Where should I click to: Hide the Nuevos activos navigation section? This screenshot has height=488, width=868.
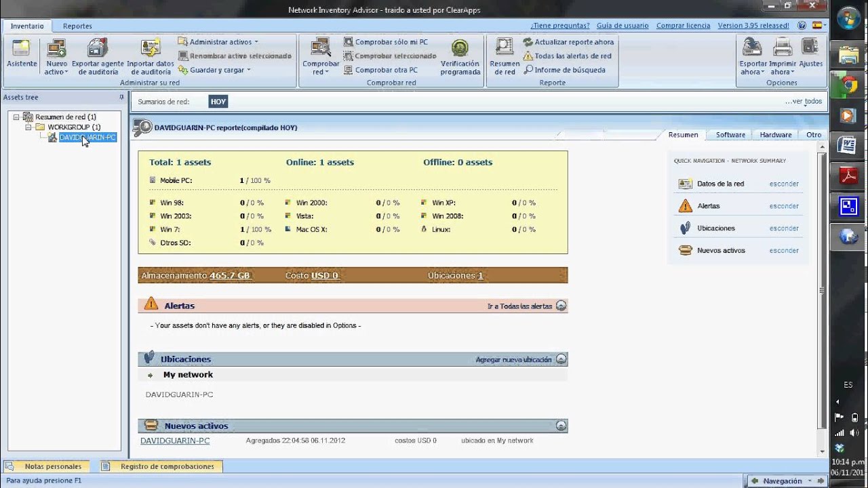[784, 251]
